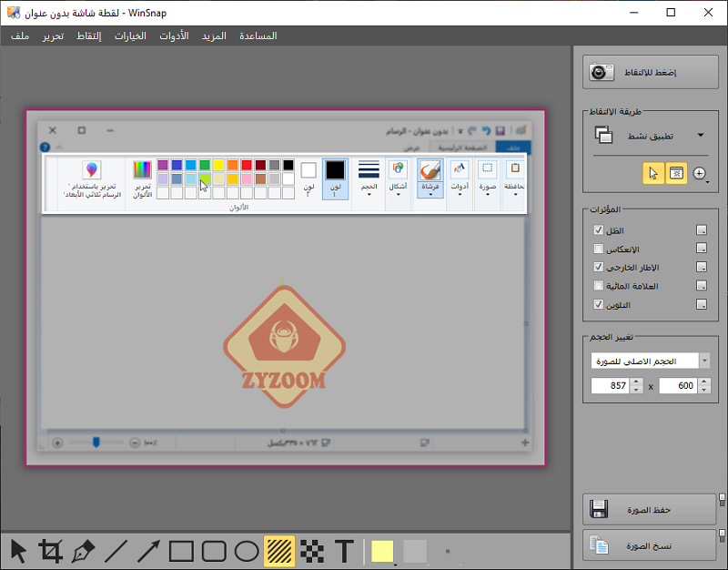Open the المزيد menu
Image resolution: width=728 pixels, height=570 pixels.
coord(214,36)
